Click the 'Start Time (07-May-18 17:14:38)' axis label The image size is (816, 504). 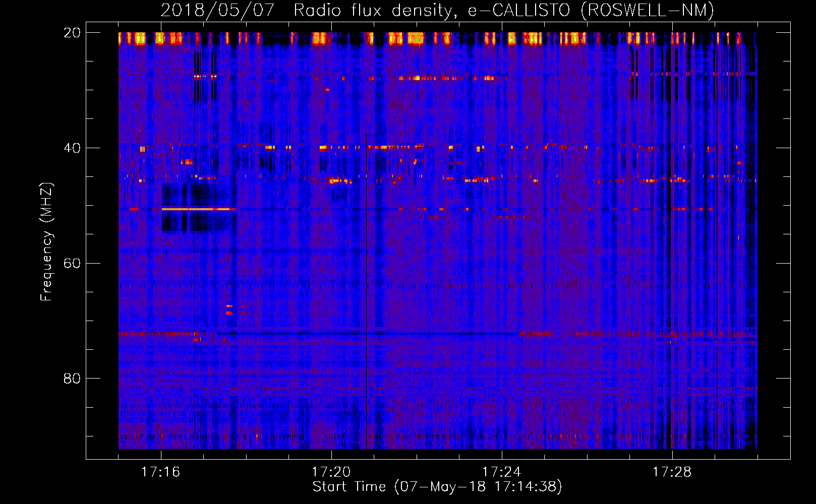(437, 487)
